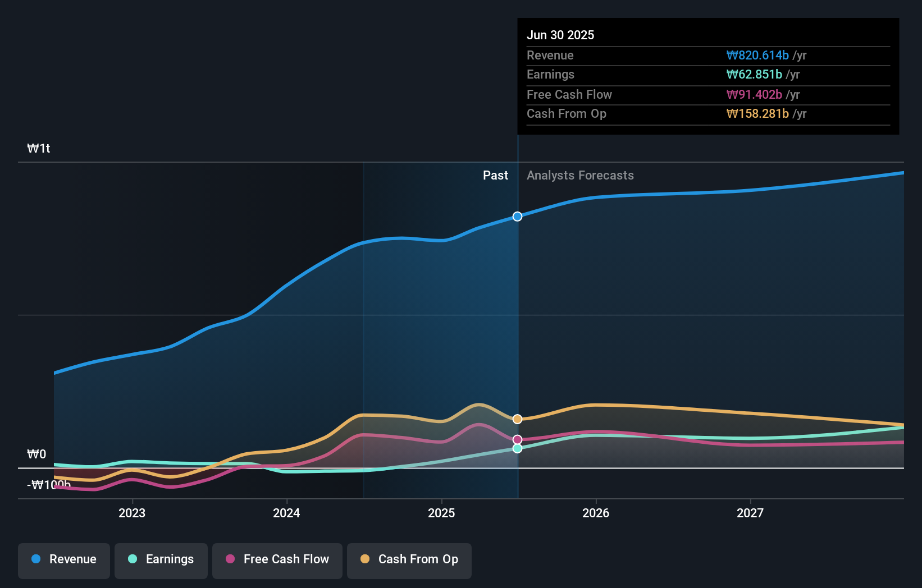Switch to the Analysts Forecasts section
Image resolution: width=922 pixels, height=588 pixels.
tap(580, 175)
